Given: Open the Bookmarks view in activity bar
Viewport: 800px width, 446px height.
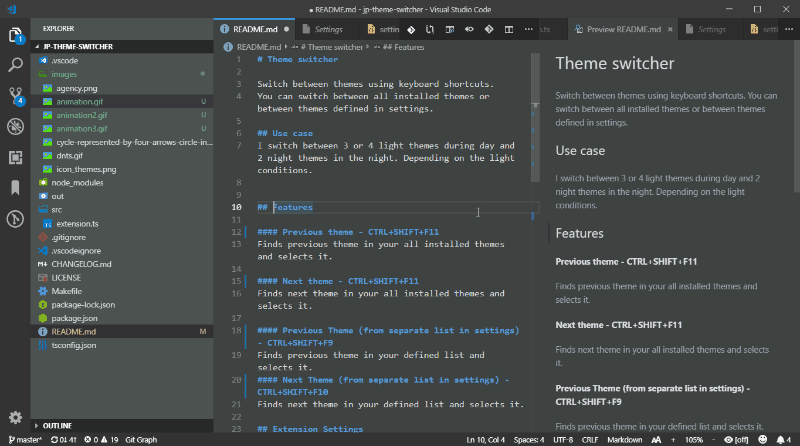Looking at the screenshot, I should (15, 188).
